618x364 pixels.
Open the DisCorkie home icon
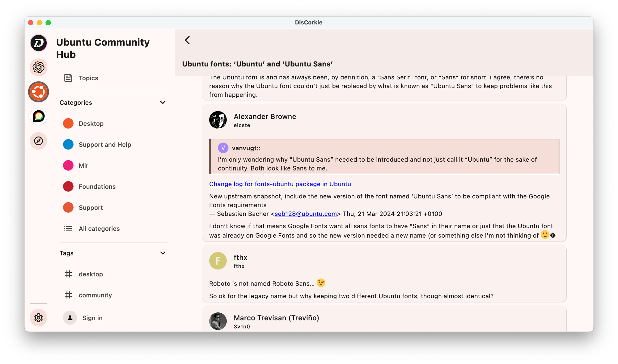pyautogui.click(x=38, y=43)
